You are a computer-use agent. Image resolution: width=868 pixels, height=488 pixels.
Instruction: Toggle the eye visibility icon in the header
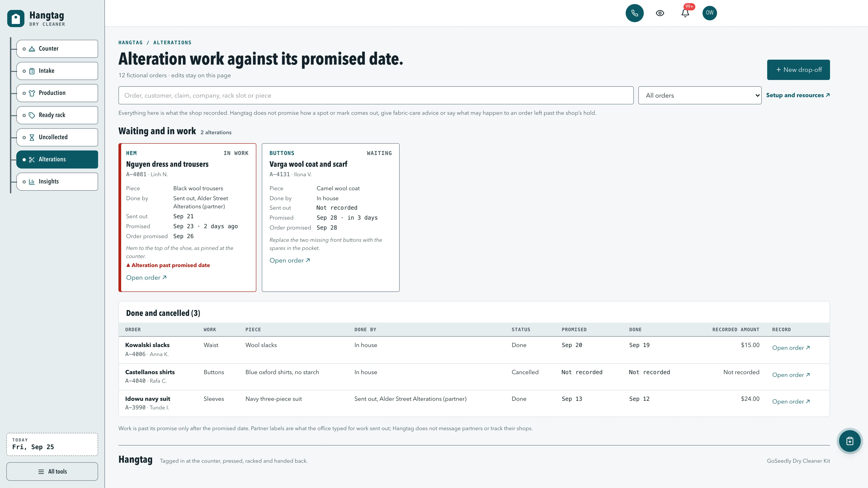660,13
